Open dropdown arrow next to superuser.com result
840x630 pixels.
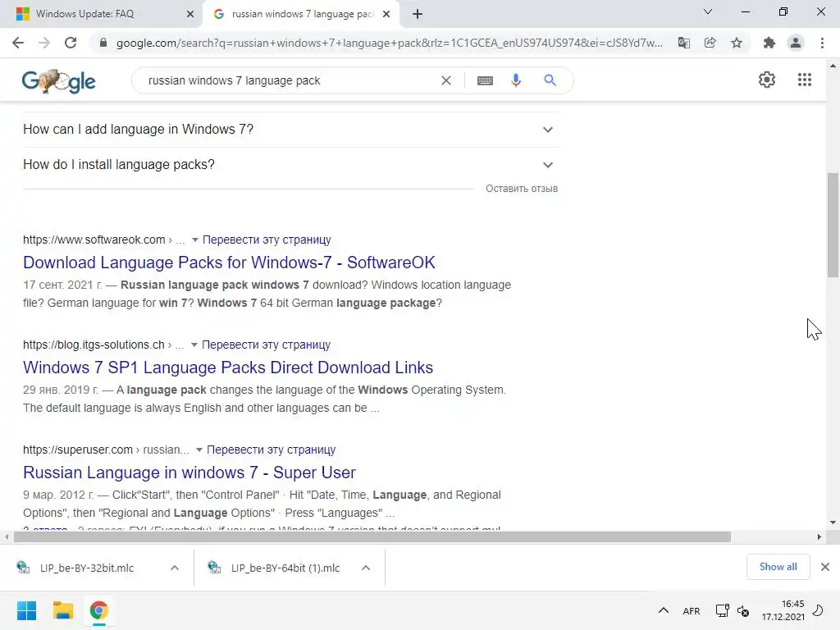click(199, 450)
